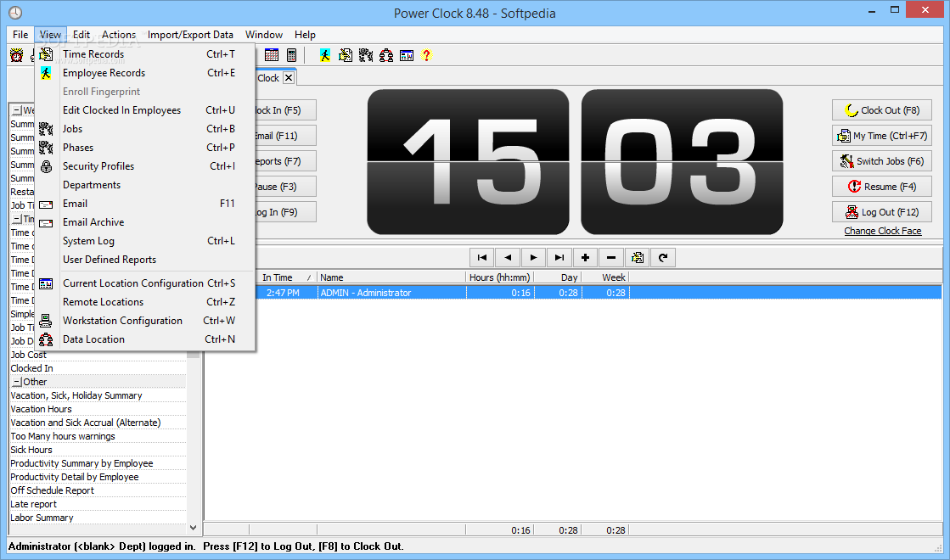Click the Clock Out (F8) button
This screenshot has height=560, width=950.
881,110
